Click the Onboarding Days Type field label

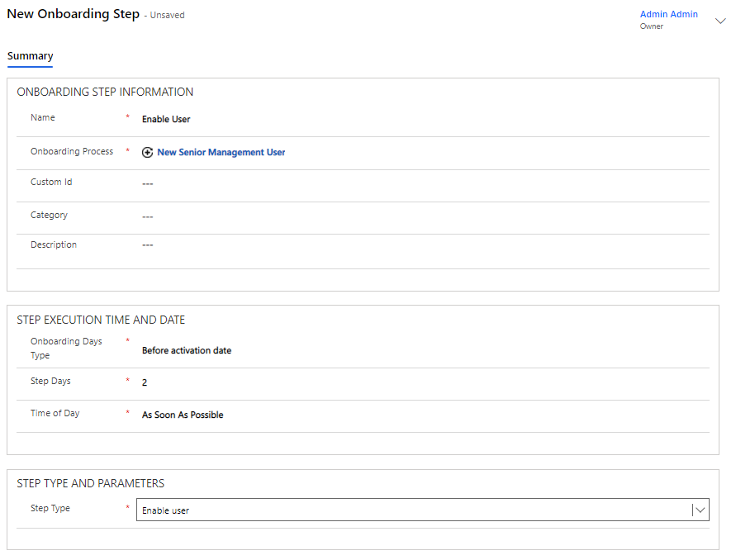[x=66, y=349]
